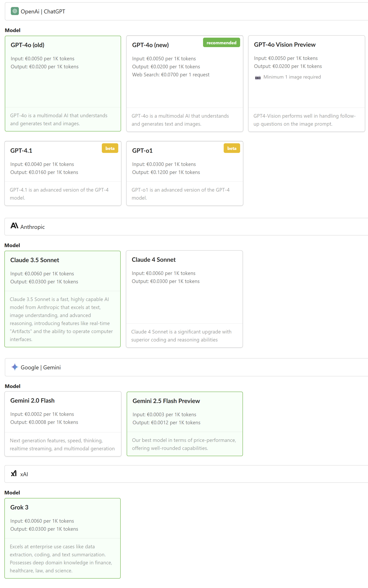This screenshot has width=368, height=588.
Task: Click 'Next generation features, speed, thinking' description
Action: 62,445
